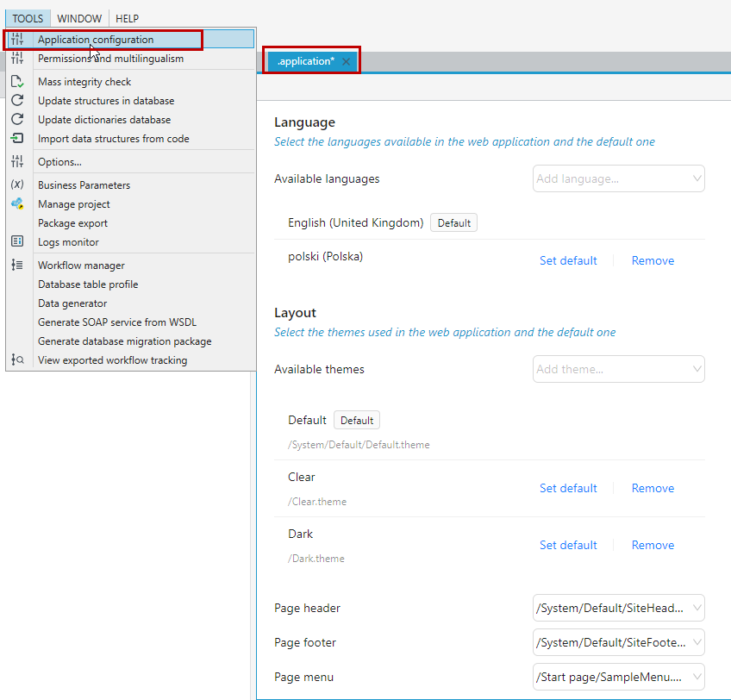Open Package export
This screenshot has width=731, height=700.
pos(130,223)
